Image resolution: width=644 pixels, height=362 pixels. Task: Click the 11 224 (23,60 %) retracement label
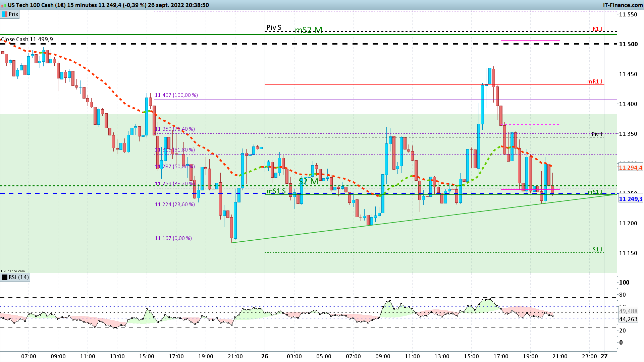point(174,204)
